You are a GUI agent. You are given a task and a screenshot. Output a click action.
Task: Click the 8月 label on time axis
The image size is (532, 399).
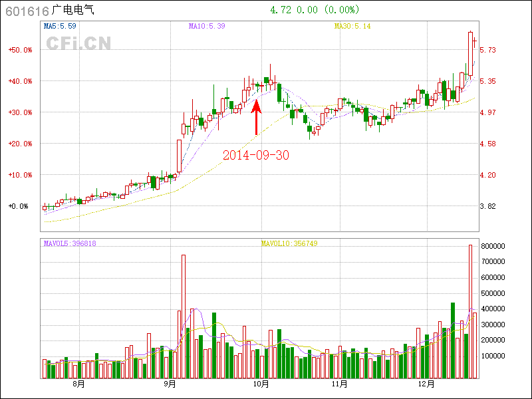tap(78, 384)
